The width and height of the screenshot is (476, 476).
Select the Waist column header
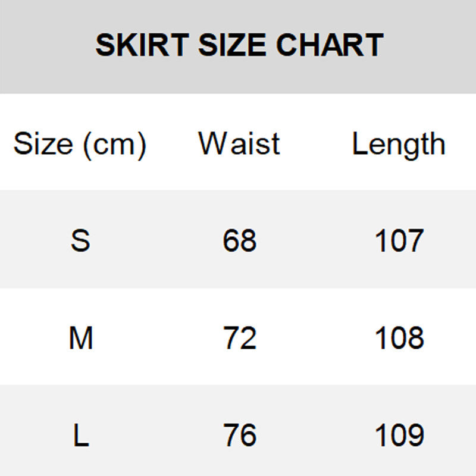coord(239,144)
